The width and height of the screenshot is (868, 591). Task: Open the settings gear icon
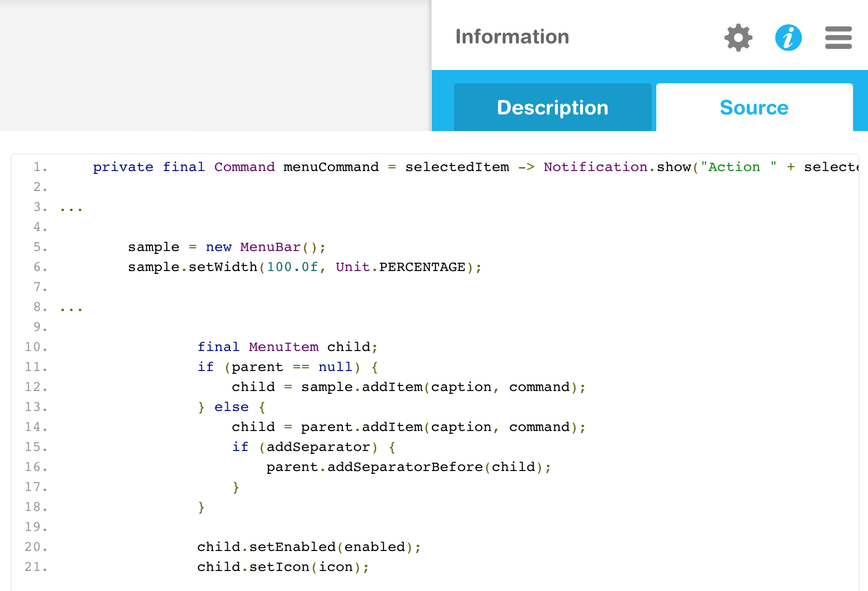point(739,38)
